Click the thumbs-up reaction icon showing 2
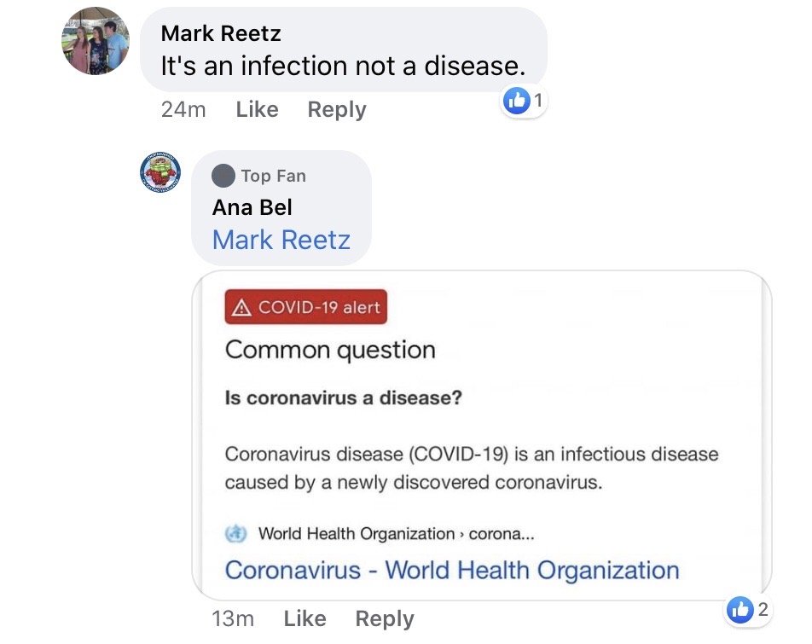Viewport: 812px width, 644px height. (740, 611)
